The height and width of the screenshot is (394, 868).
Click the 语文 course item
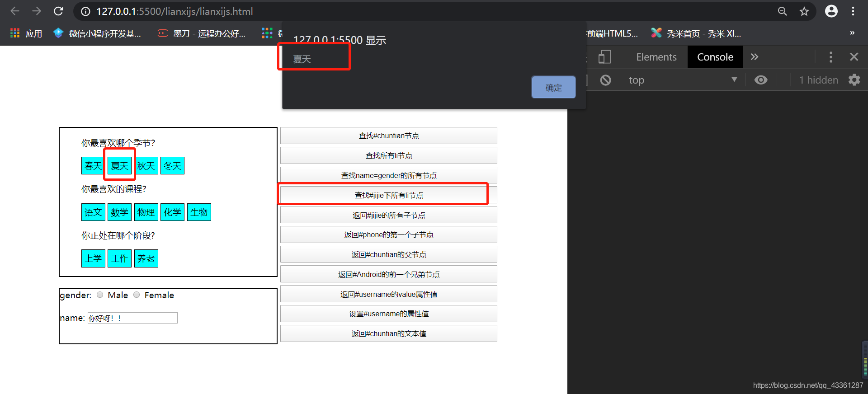coord(93,212)
